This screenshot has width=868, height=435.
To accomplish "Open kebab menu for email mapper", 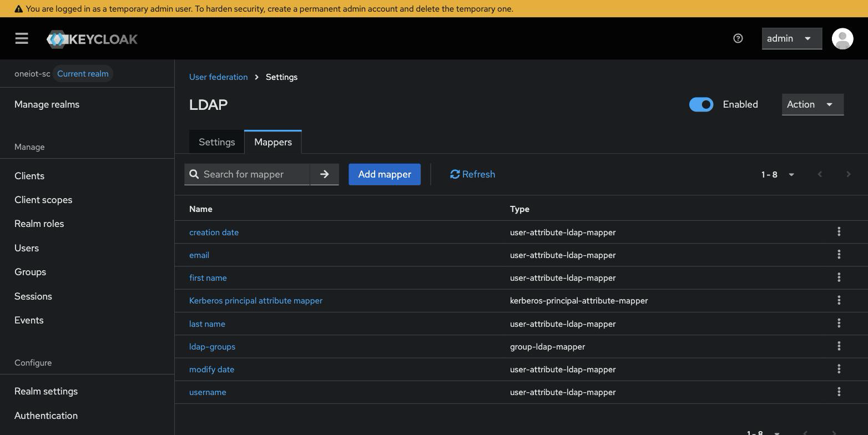I will tap(839, 254).
